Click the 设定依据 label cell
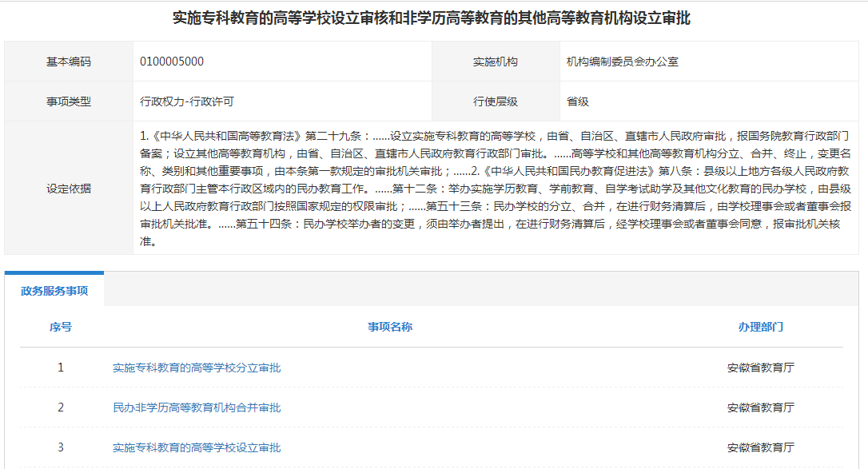This screenshot has height=469, width=868. (x=69, y=189)
